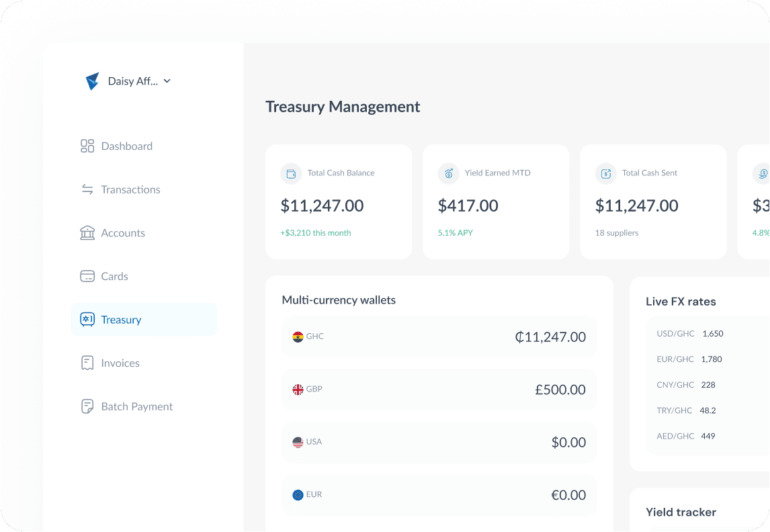This screenshot has width=770, height=532.
Task: Click the Cards credit card icon
Action: [87, 276]
